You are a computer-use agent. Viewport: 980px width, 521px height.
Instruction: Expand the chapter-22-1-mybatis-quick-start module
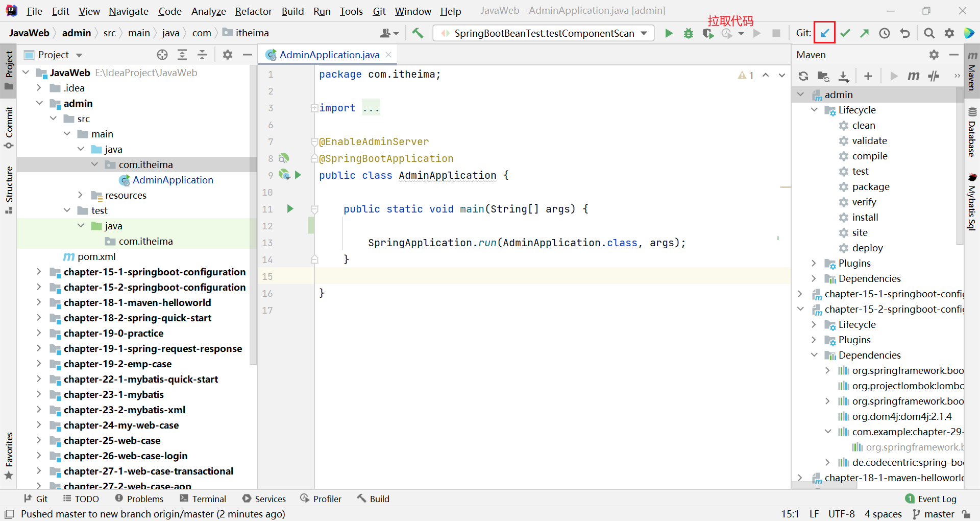[39, 379]
